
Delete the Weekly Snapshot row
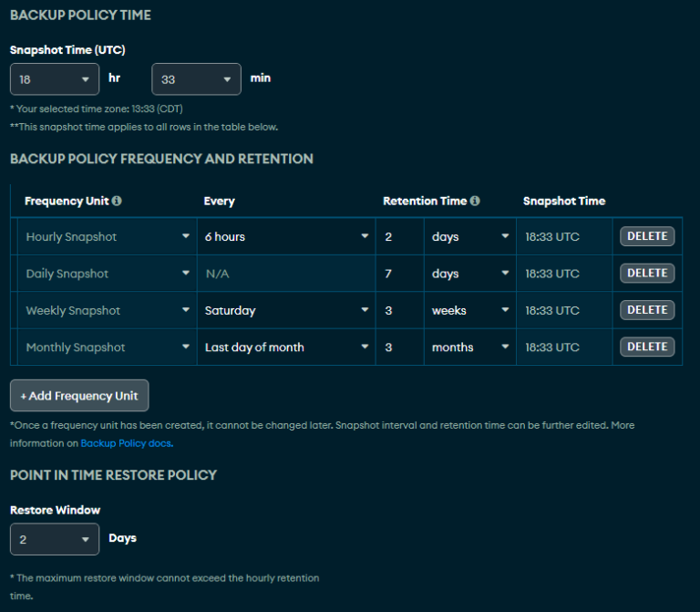coord(647,310)
